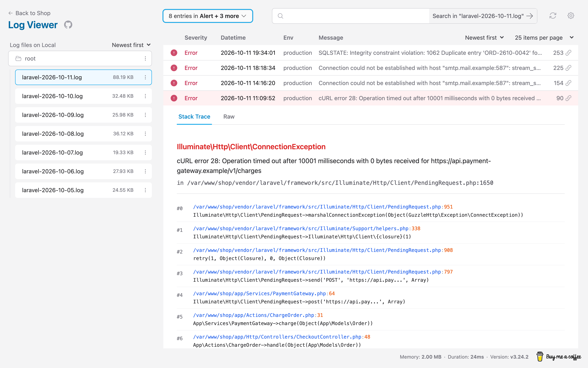Change log files sort order in sidebar

tap(131, 45)
